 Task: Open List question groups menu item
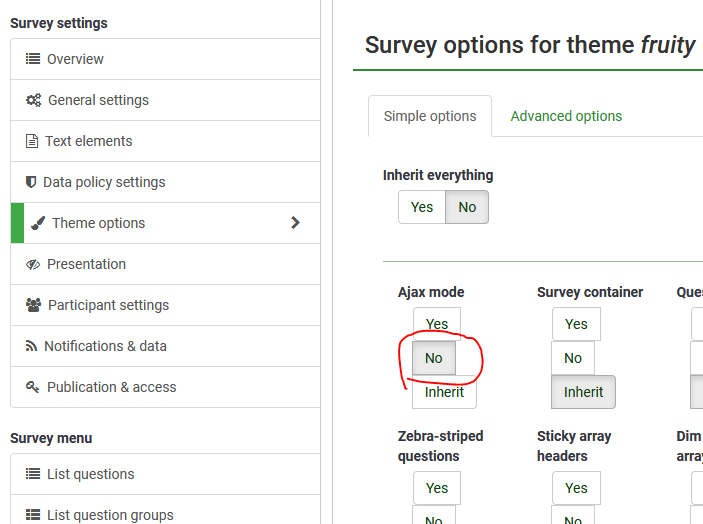[110, 515]
